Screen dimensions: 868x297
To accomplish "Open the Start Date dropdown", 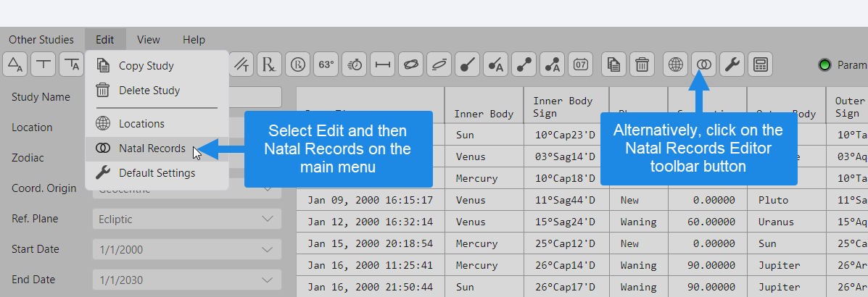I will (186, 250).
